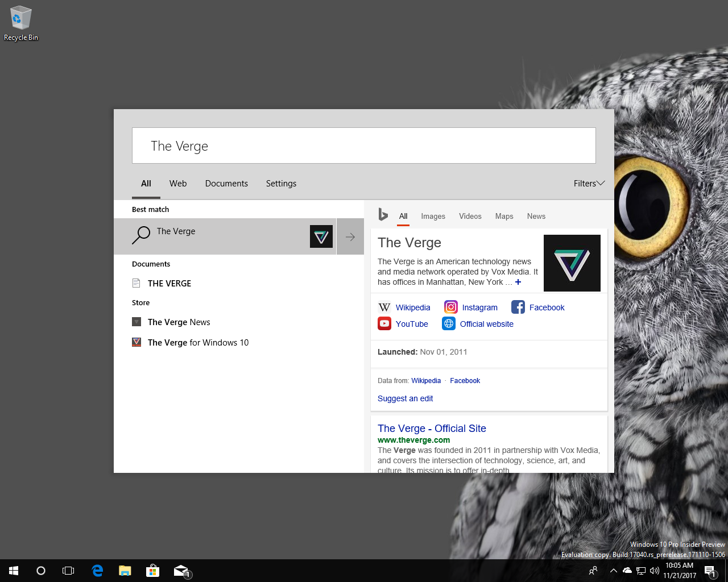Launch Microsoft Edge from taskbar
Image resolution: width=728 pixels, height=582 pixels.
[97, 571]
